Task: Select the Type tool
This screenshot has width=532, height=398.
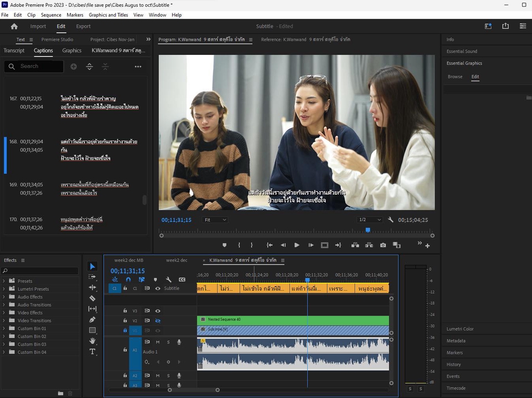Action: (93, 351)
